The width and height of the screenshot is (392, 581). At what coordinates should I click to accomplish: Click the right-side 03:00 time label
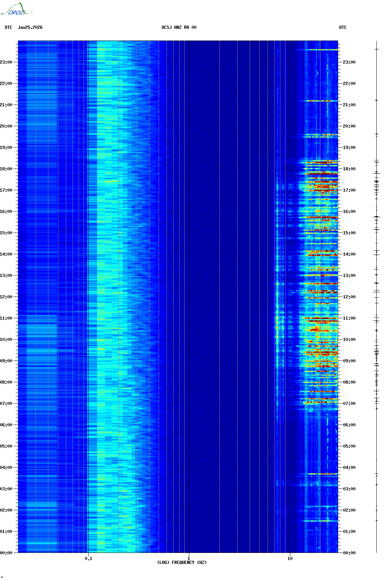[x=349, y=489]
